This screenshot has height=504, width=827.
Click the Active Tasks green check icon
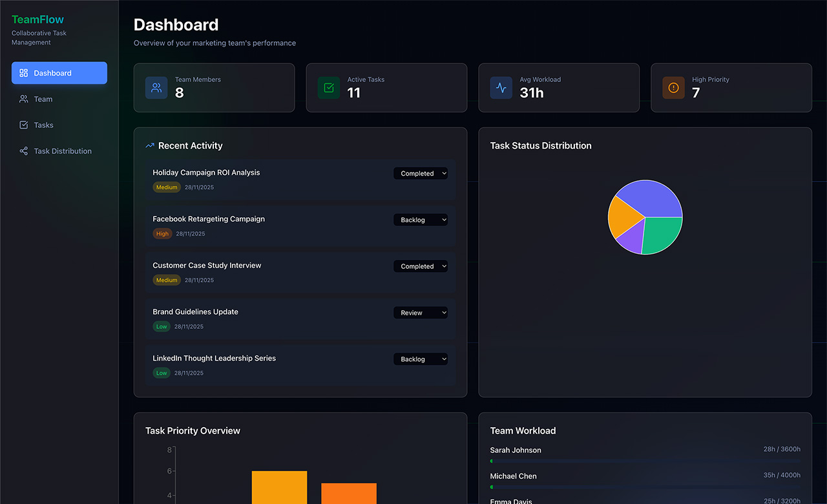coord(328,87)
